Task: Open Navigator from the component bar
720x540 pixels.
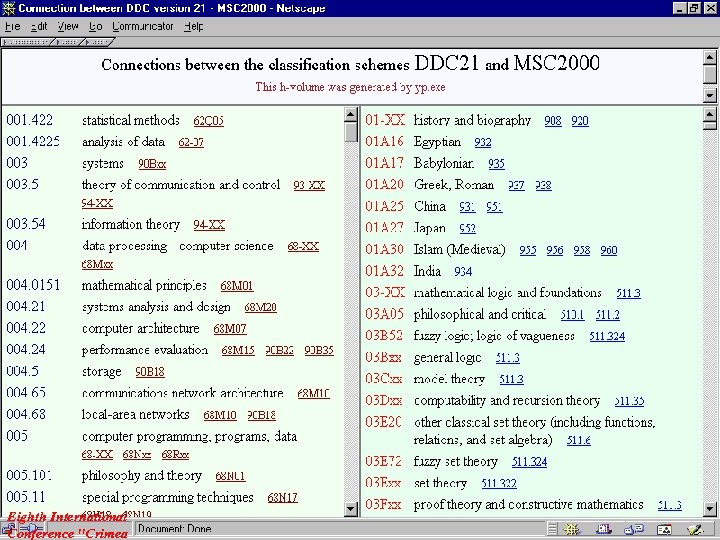Action: coord(572,529)
